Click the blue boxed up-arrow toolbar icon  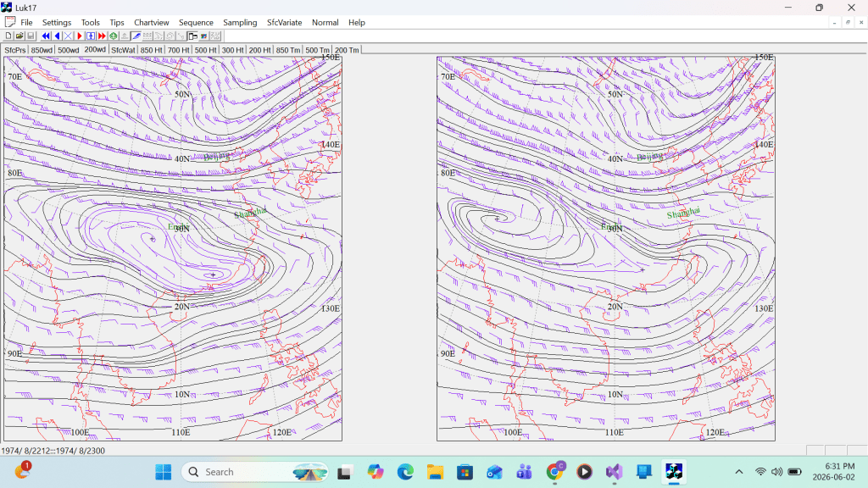pos(91,36)
